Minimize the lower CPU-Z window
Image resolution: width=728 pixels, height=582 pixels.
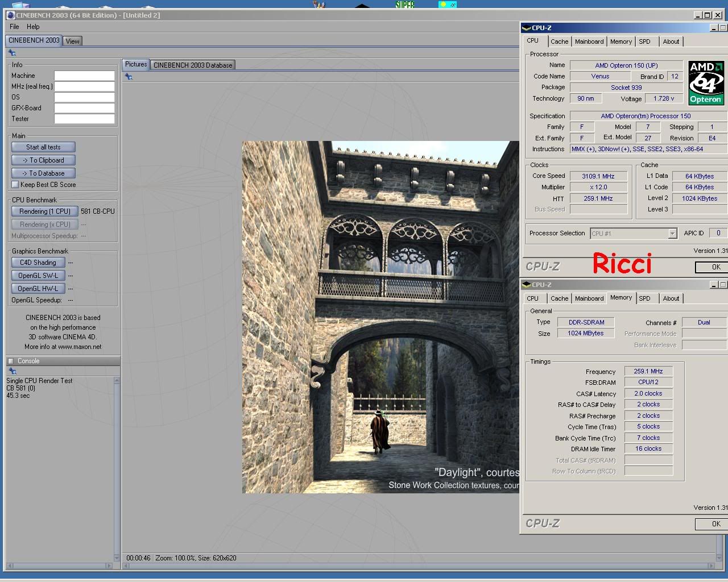pos(714,285)
